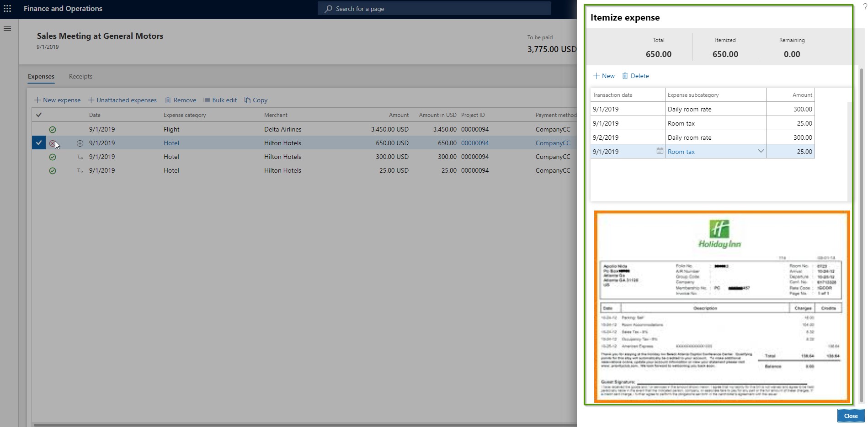868x427 pixels.
Task: Click the Holiday Inn receipt image
Action: [x=721, y=306]
